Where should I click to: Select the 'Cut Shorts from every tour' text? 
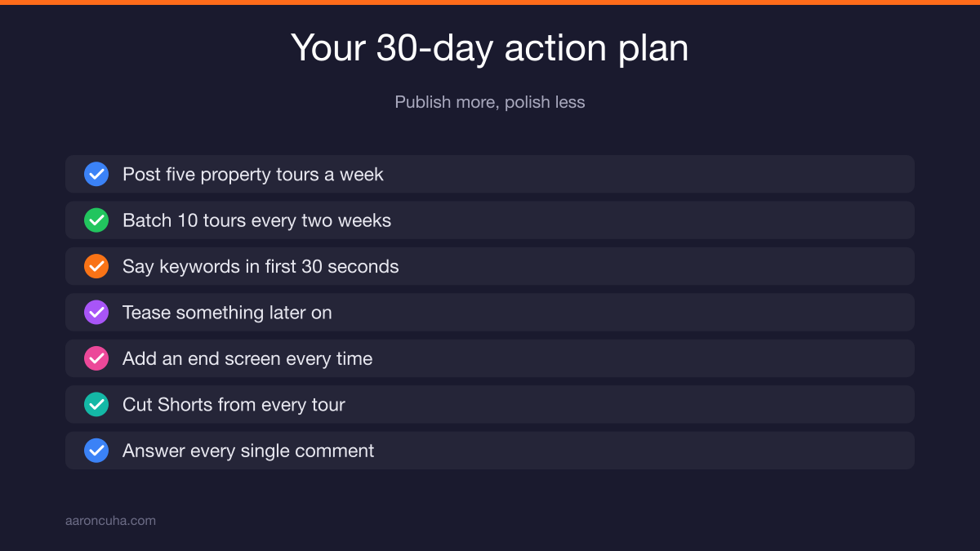(234, 405)
